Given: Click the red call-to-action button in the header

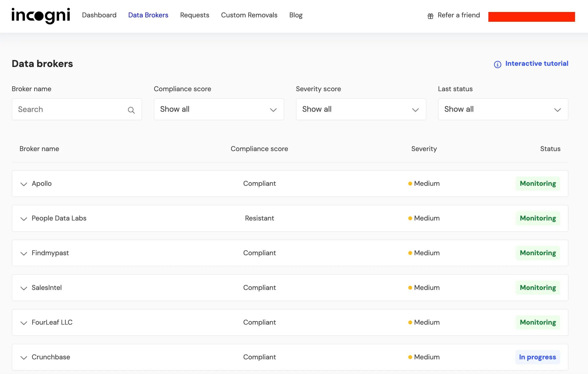Looking at the screenshot, I should 532,17.
